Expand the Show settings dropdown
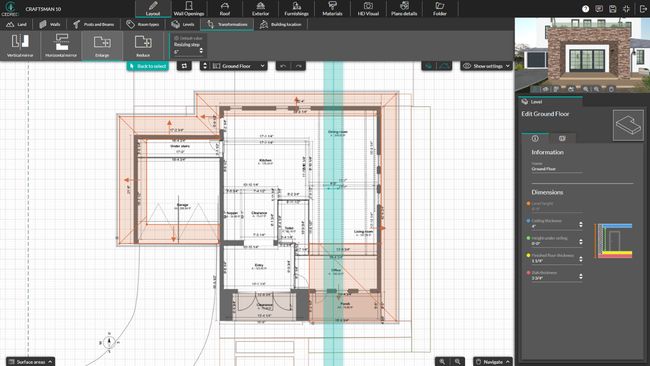The image size is (650, 366). pos(486,66)
